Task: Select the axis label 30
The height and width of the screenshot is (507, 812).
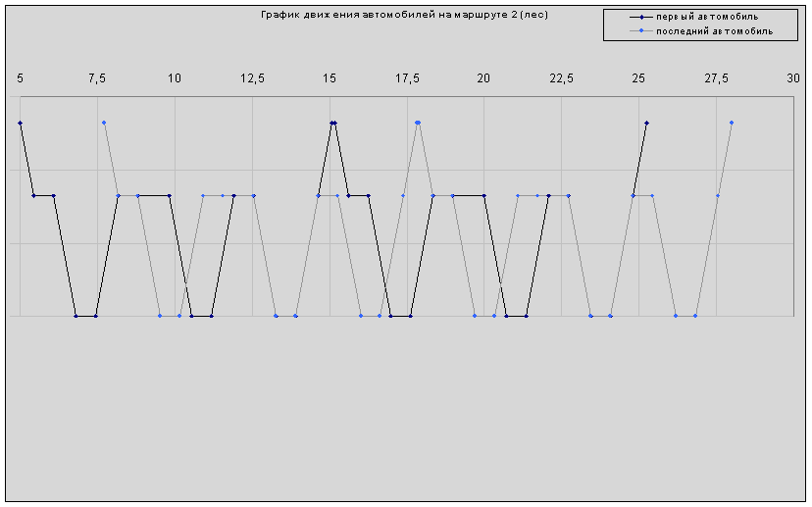Action: click(x=792, y=77)
